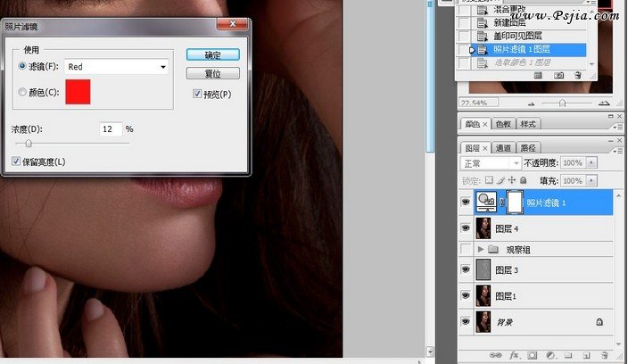Click the history panel snapshot camera icon

coord(558,77)
